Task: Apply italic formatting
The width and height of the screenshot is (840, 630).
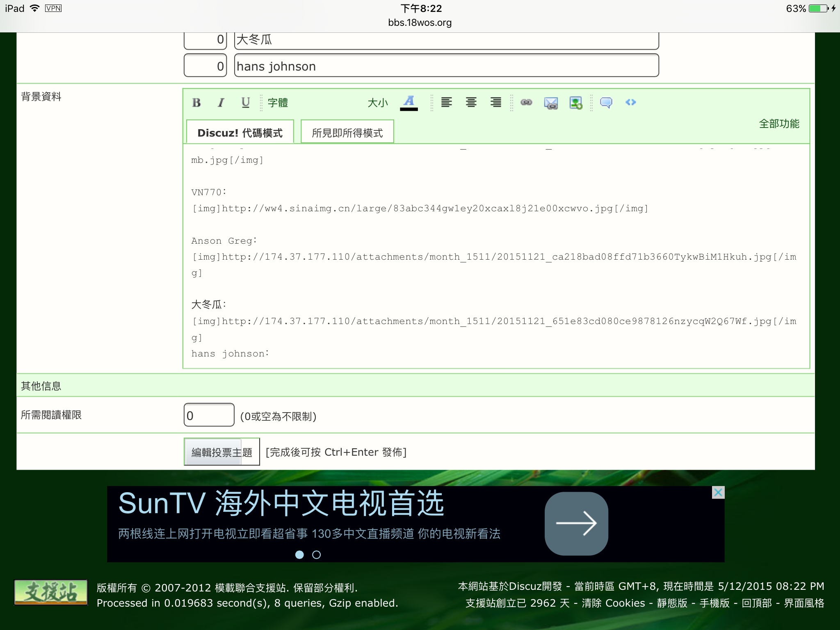Action: coord(221,103)
